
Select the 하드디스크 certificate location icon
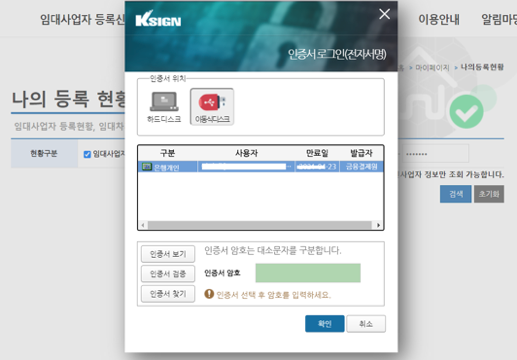click(164, 107)
